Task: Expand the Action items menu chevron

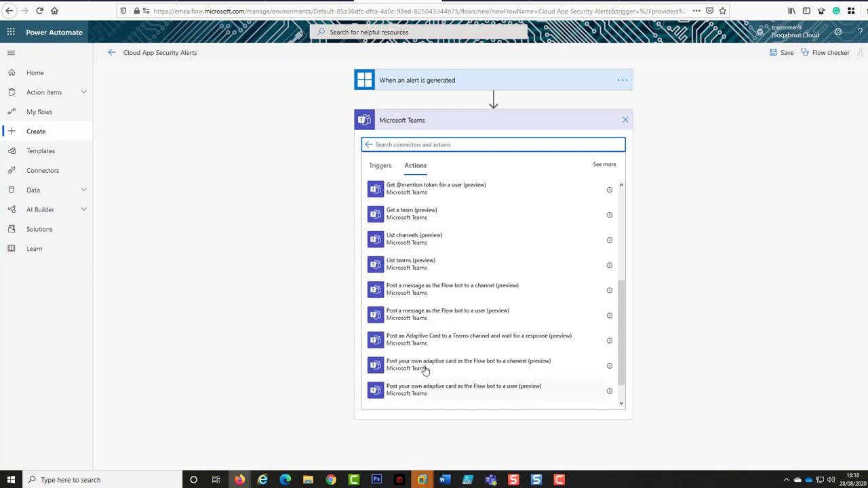Action: pos(83,92)
